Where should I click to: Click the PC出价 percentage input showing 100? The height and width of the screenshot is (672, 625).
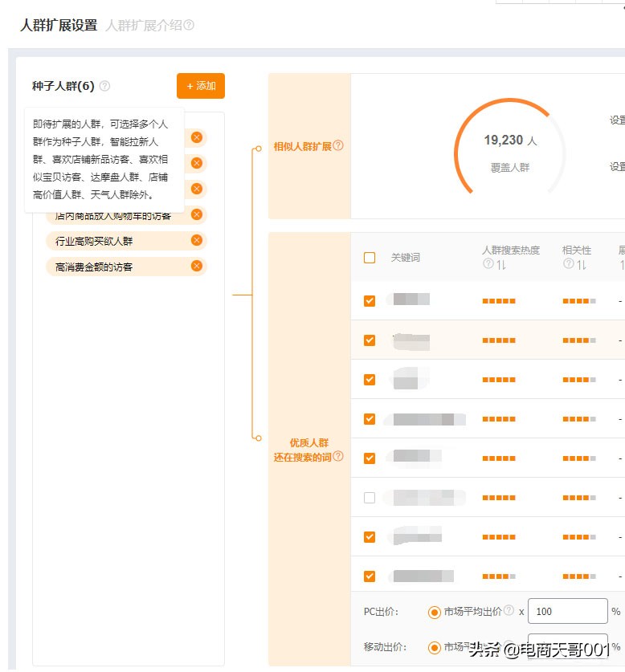tap(567, 611)
